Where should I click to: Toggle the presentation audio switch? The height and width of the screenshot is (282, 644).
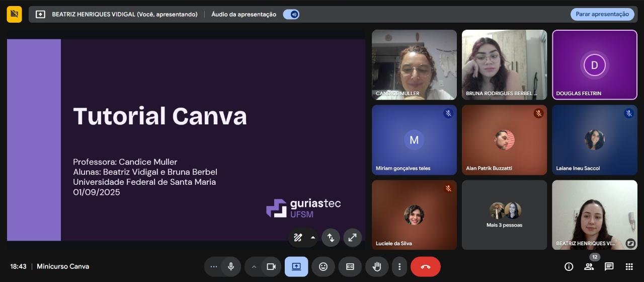(291, 14)
